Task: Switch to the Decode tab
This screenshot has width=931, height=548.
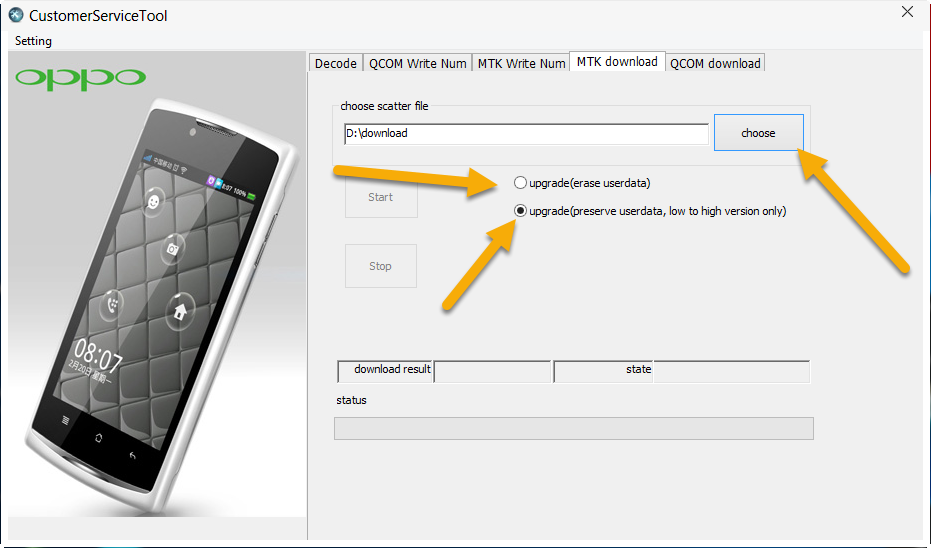Action: coord(335,63)
